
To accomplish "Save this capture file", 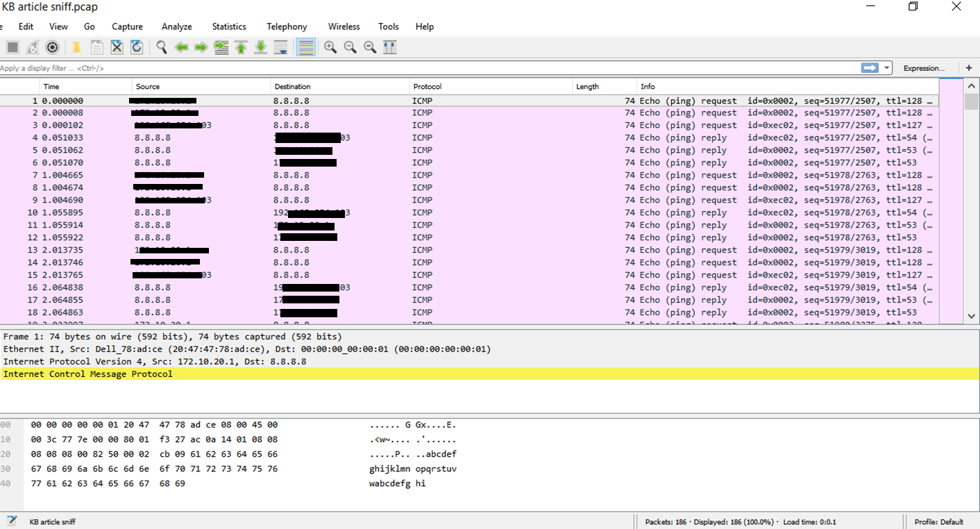I will [96, 47].
